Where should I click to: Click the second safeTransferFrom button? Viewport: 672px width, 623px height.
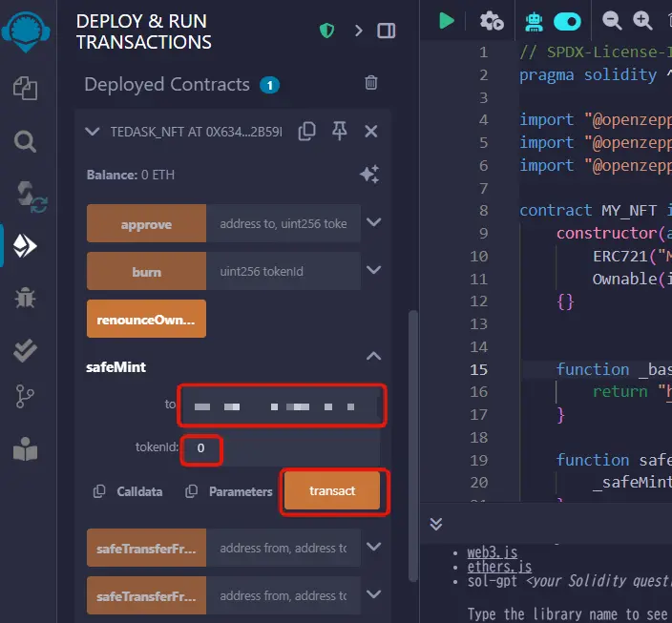[x=147, y=595]
